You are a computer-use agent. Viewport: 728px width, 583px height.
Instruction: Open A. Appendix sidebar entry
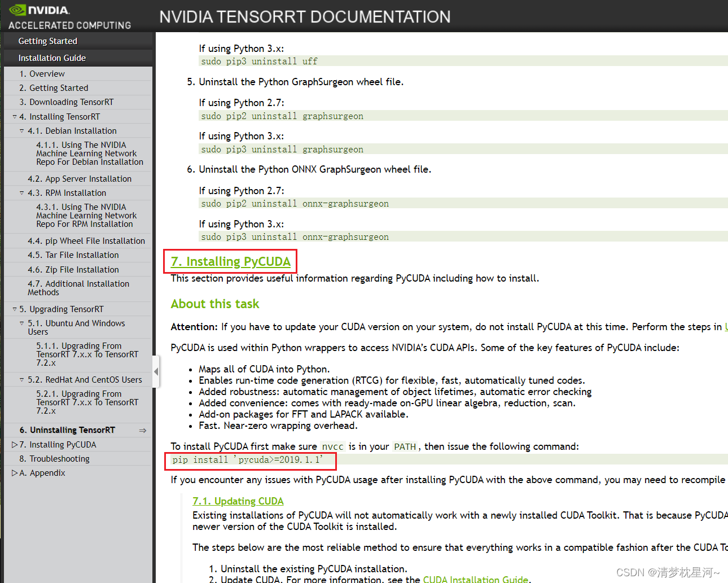point(42,473)
